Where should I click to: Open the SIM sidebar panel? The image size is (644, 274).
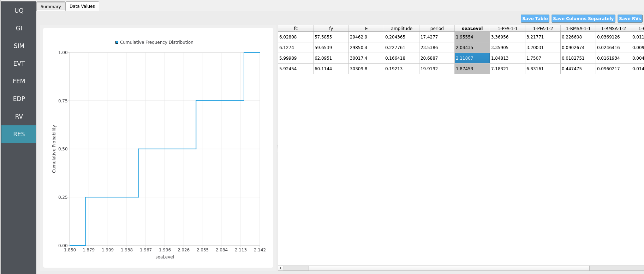(19, 46)
